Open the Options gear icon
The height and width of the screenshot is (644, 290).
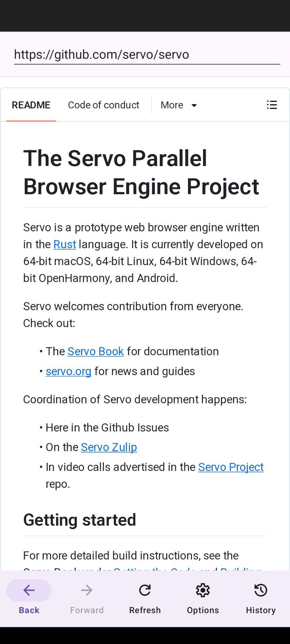(x=203, y=590)
